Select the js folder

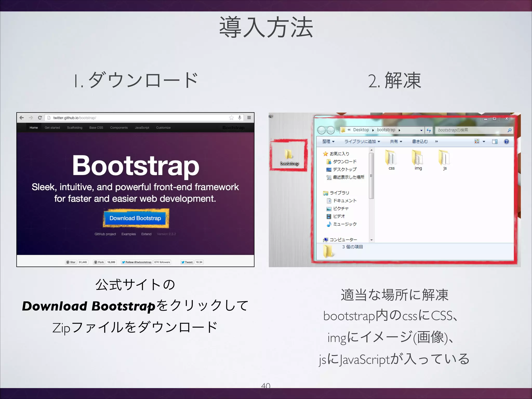click(445, 160)
